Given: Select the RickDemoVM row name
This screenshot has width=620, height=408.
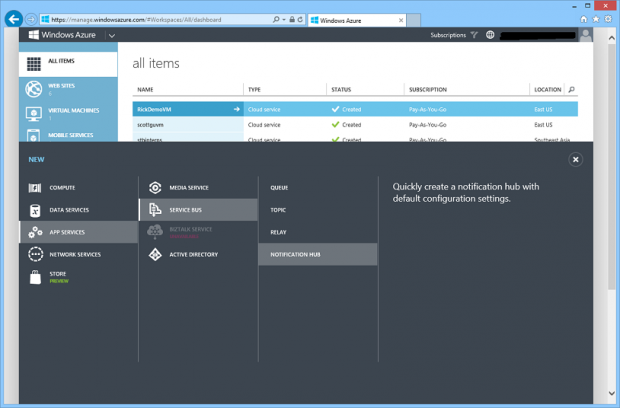Looking at the screenshot, I should 154,110.
